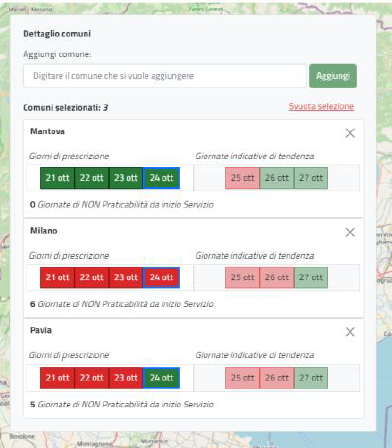The height and width of the screenshot is (448, 392).
Task: Click the 'Dettaglio comuni' heading
Action: (x=57, y=34)
